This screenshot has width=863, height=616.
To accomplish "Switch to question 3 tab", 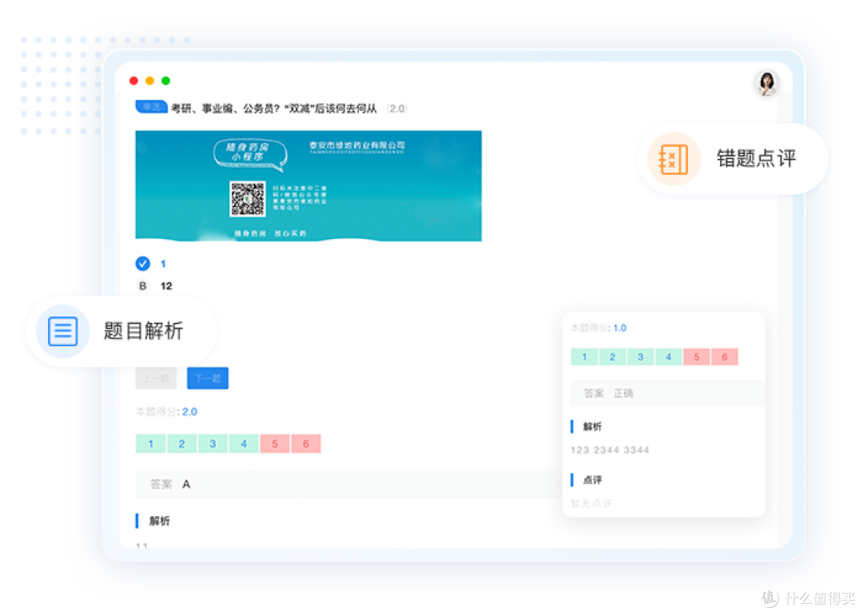I will coord(213,443).
